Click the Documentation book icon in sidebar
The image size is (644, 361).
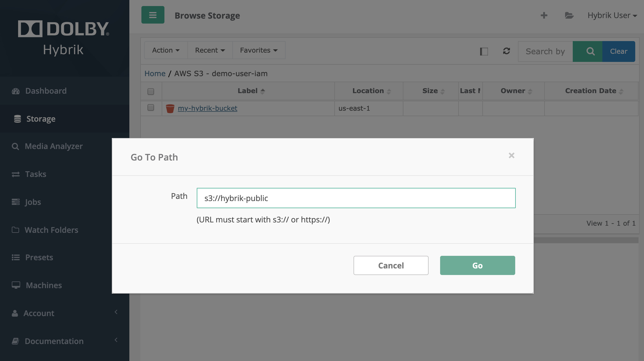click(15, 341)
